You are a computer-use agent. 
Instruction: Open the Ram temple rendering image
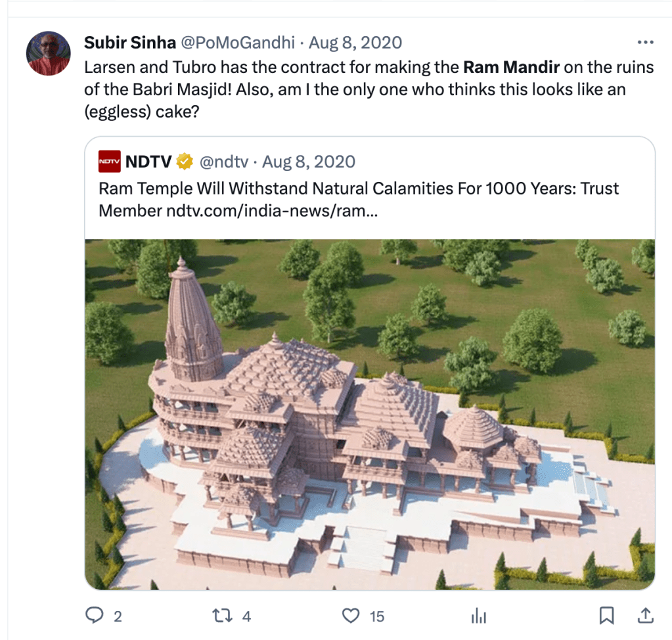pyautogui.click(x=370, y=414)
